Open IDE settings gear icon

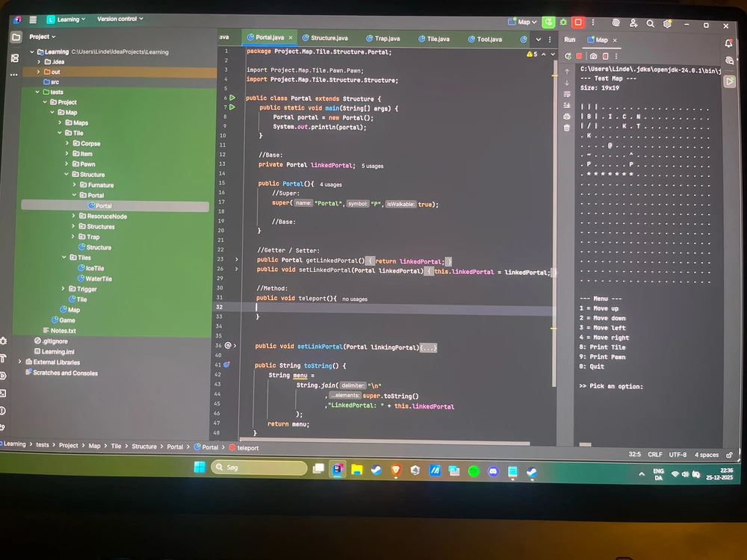point(669,24)
